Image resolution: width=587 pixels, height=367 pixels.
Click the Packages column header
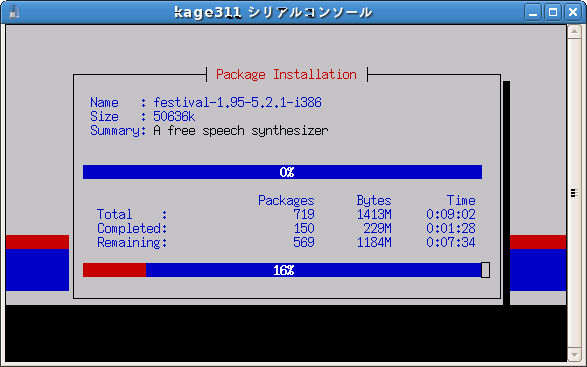286,200
